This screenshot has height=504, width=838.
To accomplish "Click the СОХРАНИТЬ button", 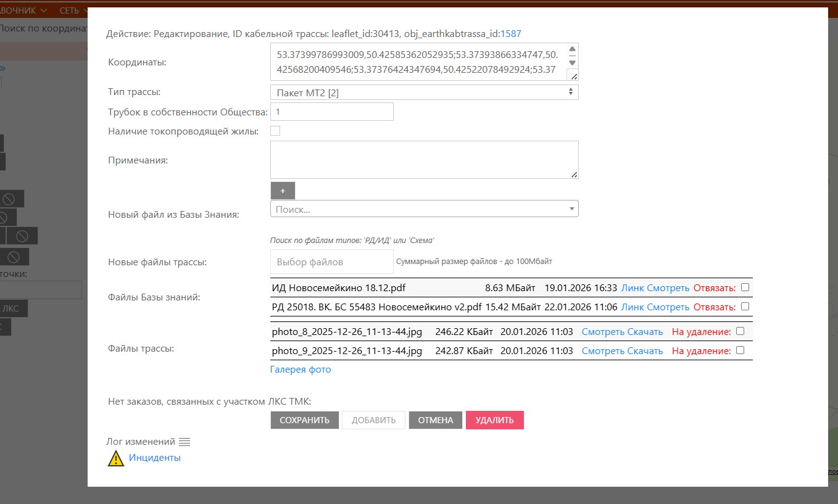I will tap(304, 420).
